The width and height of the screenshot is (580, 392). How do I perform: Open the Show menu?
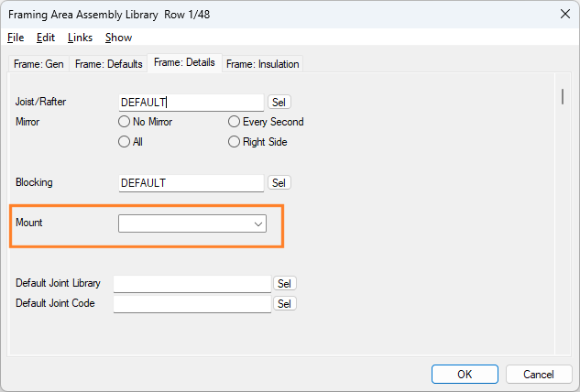118,38
